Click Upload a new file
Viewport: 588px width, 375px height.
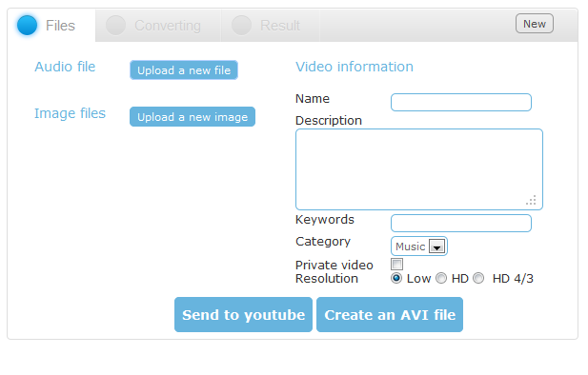184,70
